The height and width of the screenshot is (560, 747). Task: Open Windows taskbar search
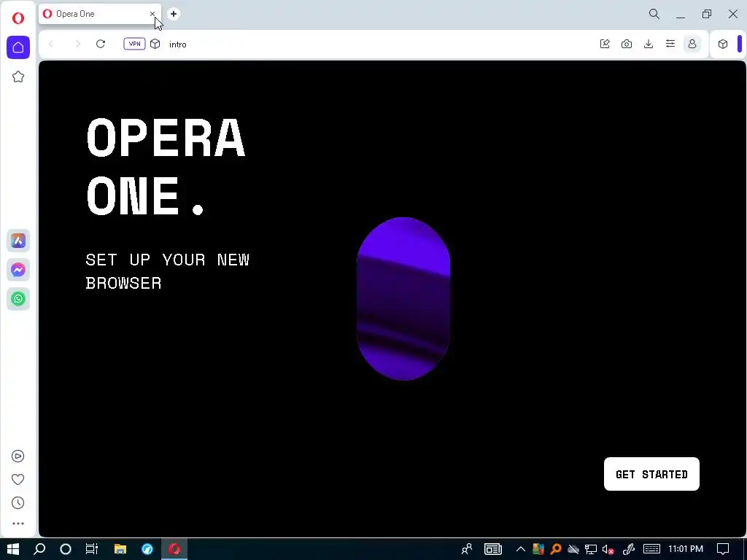tap(39, 548)
